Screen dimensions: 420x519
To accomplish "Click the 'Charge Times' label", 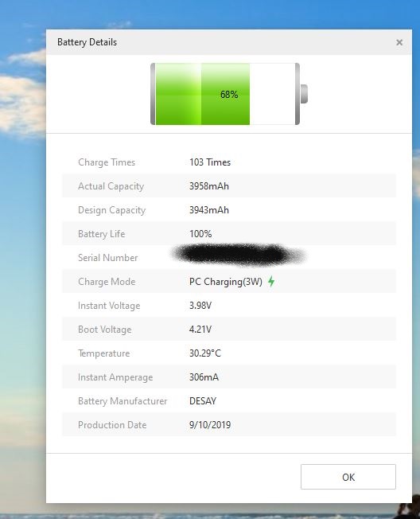I will [107, 162].
